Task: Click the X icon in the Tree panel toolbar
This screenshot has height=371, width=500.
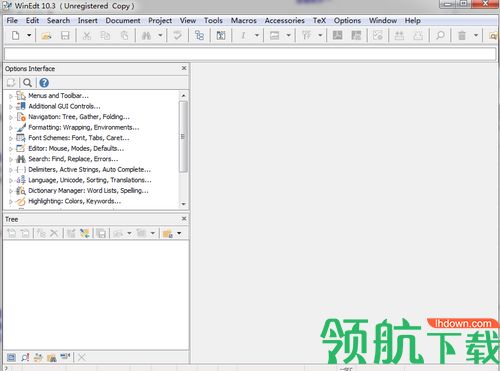Action: (54, 233)
